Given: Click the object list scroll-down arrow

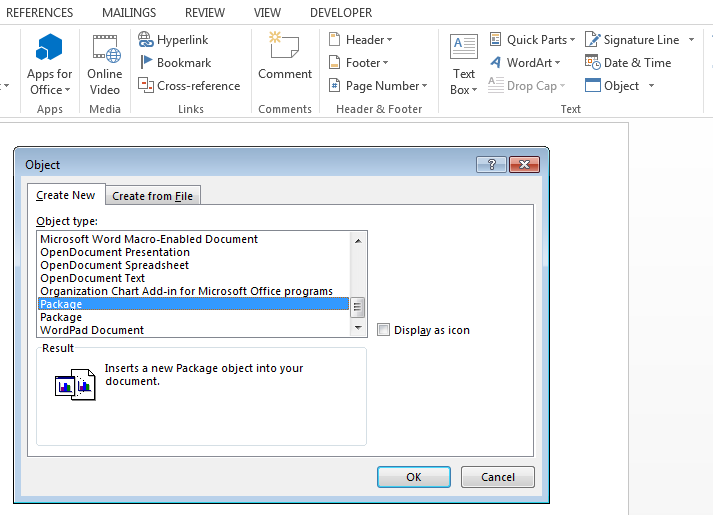Looking at the screenshot, I should coord(358,328).
